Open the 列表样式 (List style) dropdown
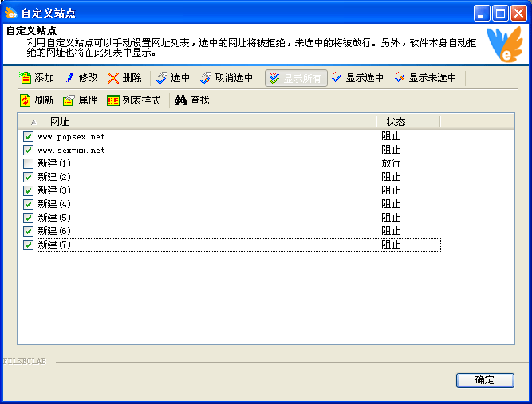Image resolution: width=532 pixels, height=404 pixels. 134,100
